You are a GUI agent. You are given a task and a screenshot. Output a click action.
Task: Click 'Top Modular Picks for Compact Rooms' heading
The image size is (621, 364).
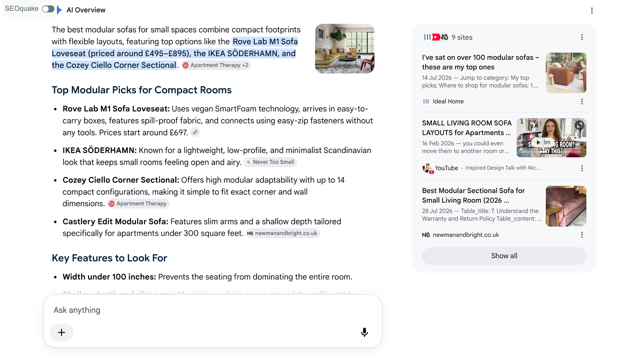[x=142, y=90]
